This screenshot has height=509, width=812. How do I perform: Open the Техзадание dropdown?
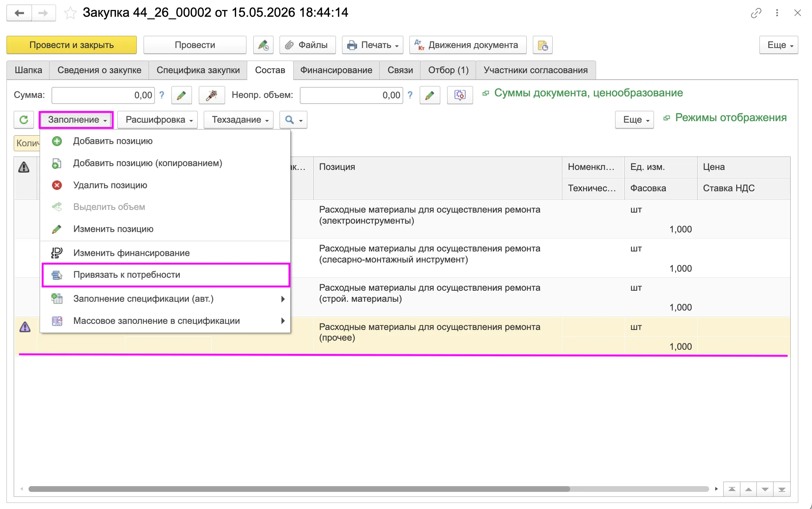(238, 120)
